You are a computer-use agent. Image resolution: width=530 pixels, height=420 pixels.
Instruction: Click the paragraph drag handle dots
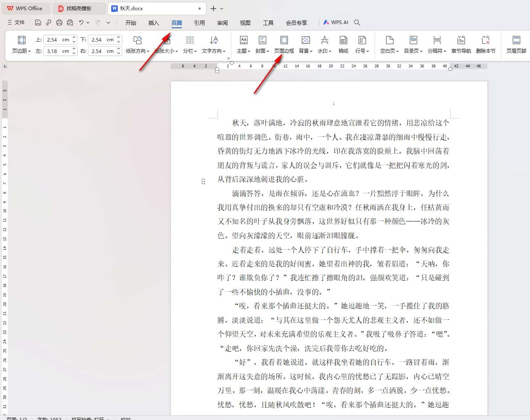[x=203, y=181]
